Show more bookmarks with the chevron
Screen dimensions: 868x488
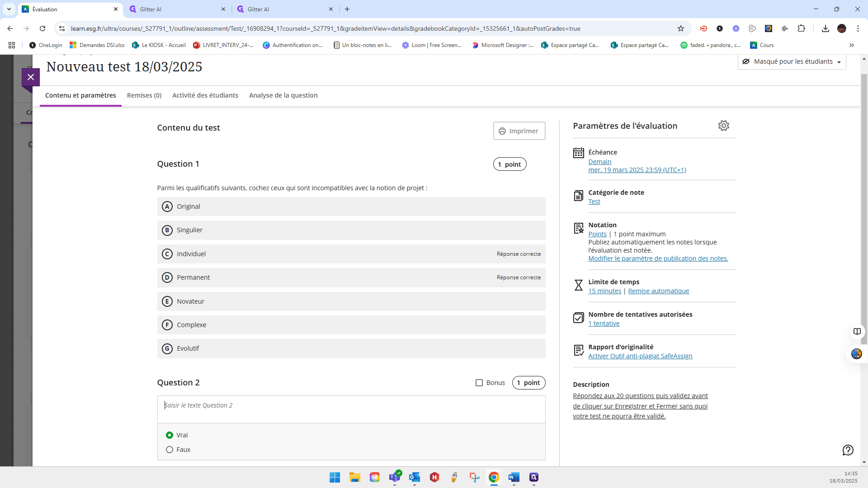pyautogui.click(x=852, y=45)
